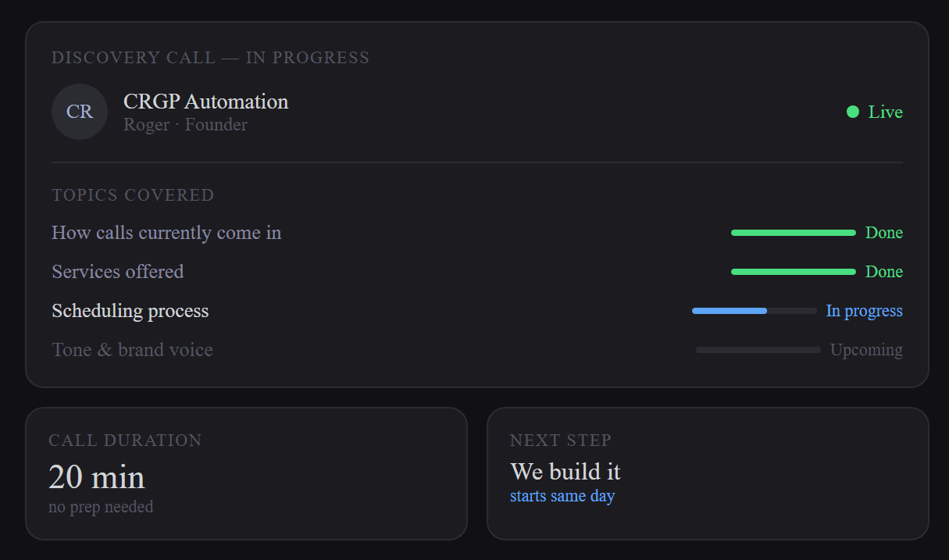
Task: Click the 'Topics Covered' section heading
Action: click(133, 195)
